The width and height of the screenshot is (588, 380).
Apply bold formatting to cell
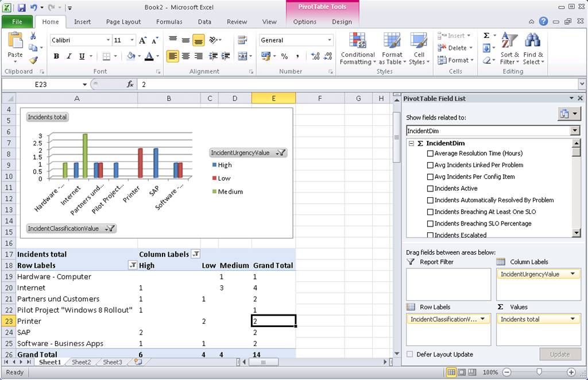click(56, 56)
